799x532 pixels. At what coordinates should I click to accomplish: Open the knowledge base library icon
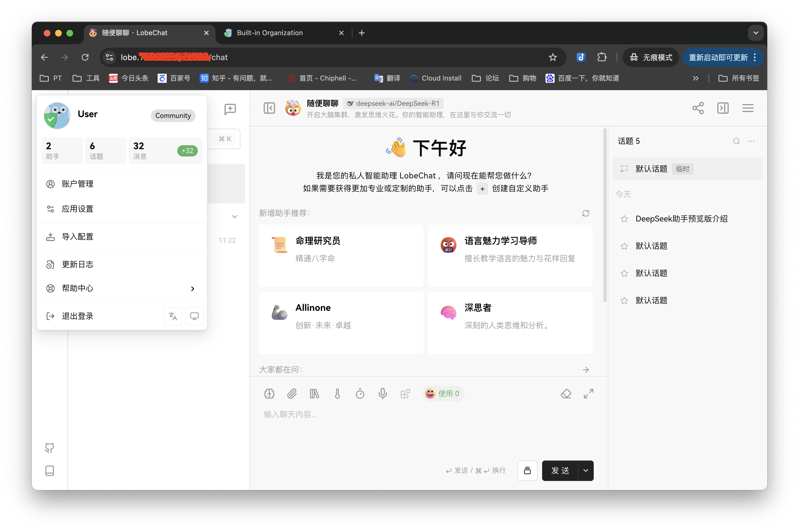314,394
